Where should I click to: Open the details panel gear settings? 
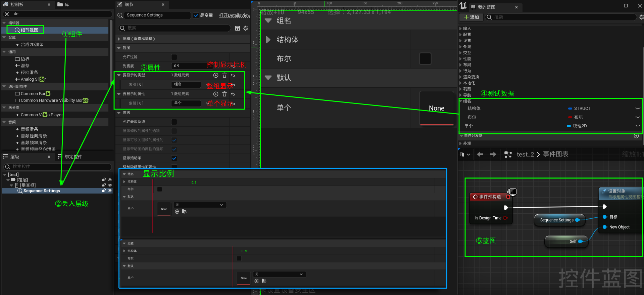pyautogui.click(x=246, y=28)
